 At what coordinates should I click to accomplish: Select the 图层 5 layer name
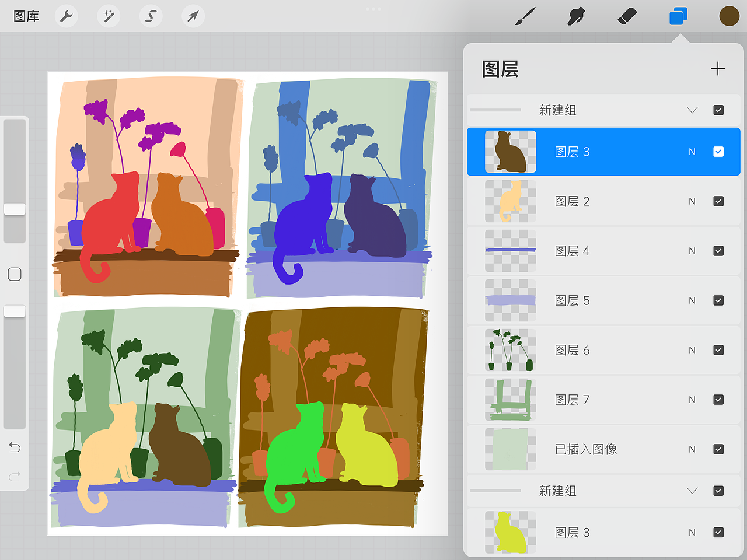[572, 300]
